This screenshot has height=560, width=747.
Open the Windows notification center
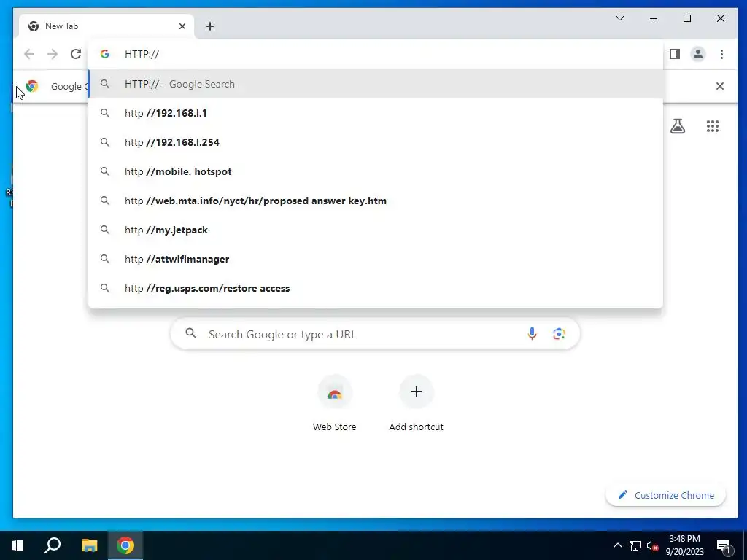pos(724,545)
